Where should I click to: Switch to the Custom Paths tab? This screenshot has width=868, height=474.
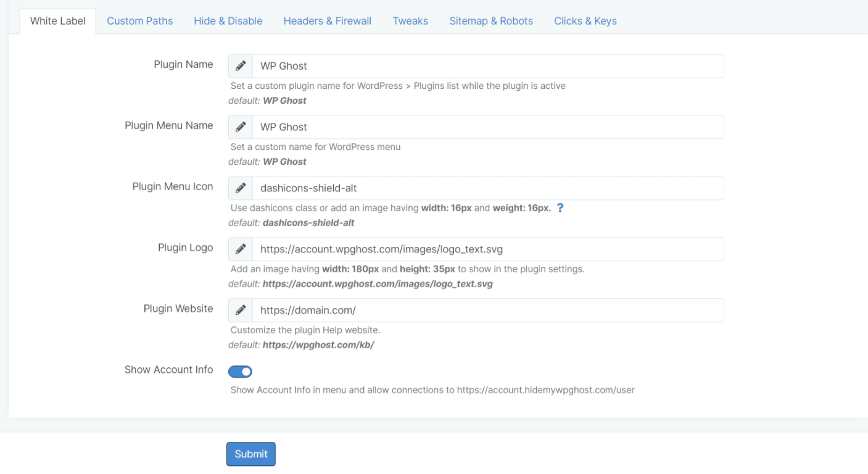(140, 21)
